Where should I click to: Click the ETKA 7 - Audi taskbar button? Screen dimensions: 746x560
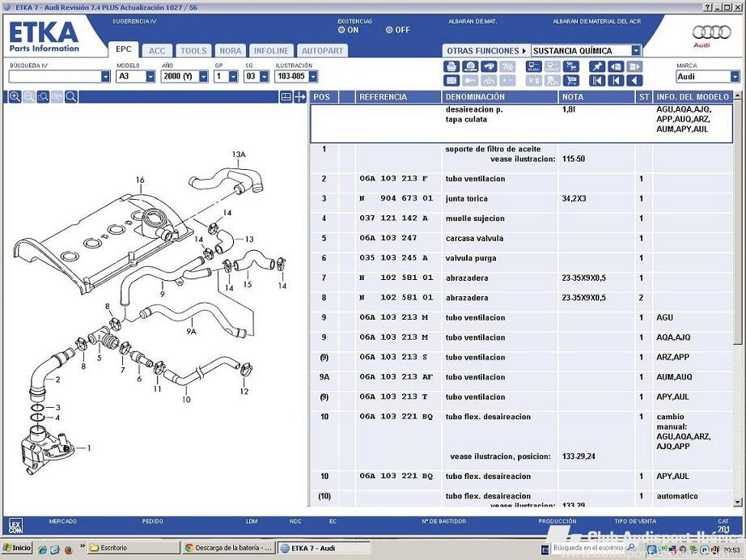pyautogui.click(x=324, y=548)
